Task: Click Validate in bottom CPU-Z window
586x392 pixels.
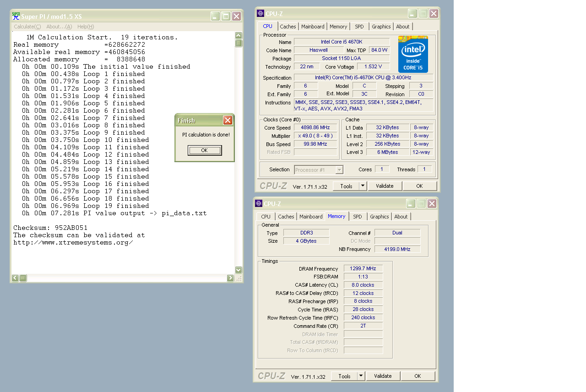Action: [383, 376]
